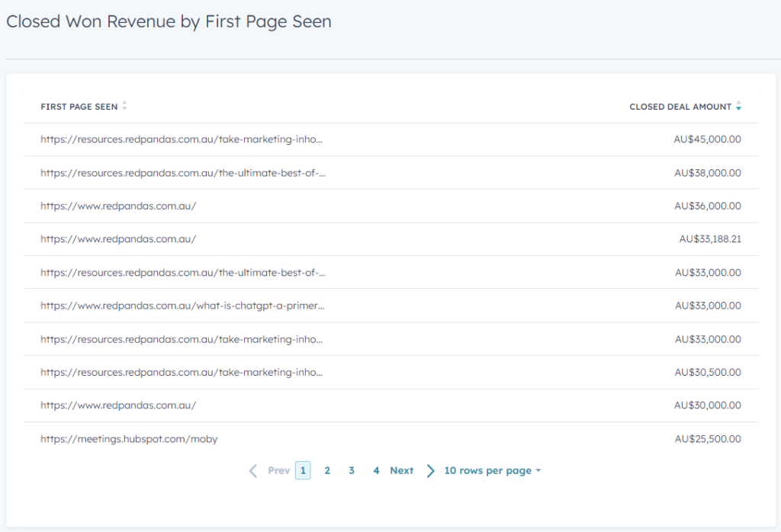Select the AU$45,000.00 deal amount cell
Image resolution: width=781 pixels, height=532 pixels.
[x=706, y=139]
